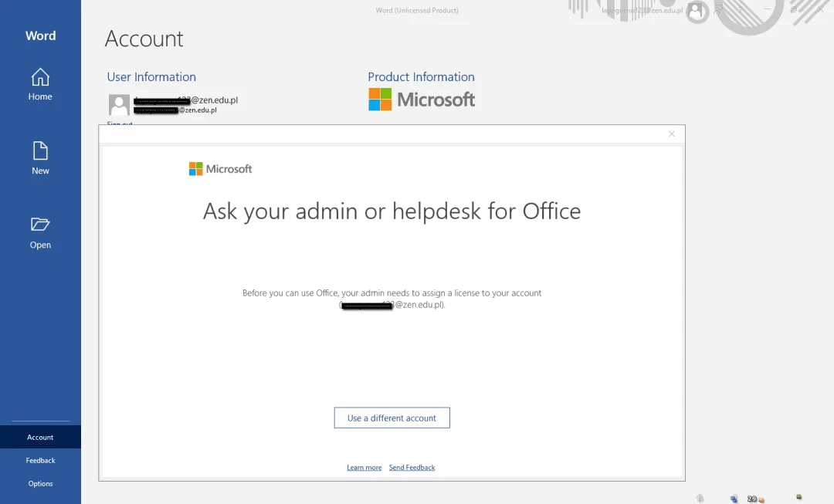Viewport: 834px width, 504px height.
Task: Click the account email in the title bar
Action: [642, 11]
